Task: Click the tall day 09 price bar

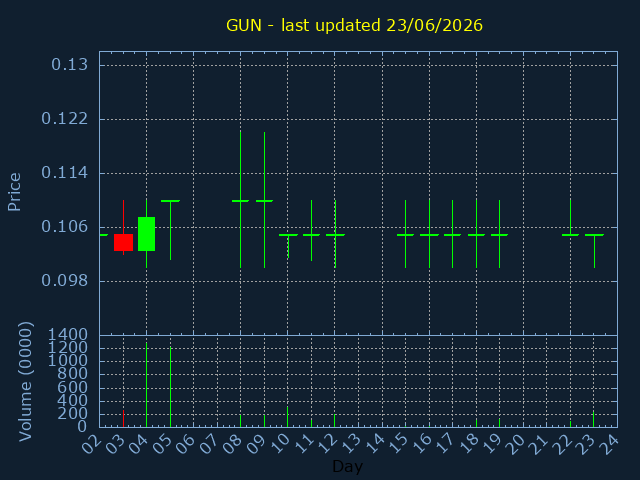Action: 264,200
